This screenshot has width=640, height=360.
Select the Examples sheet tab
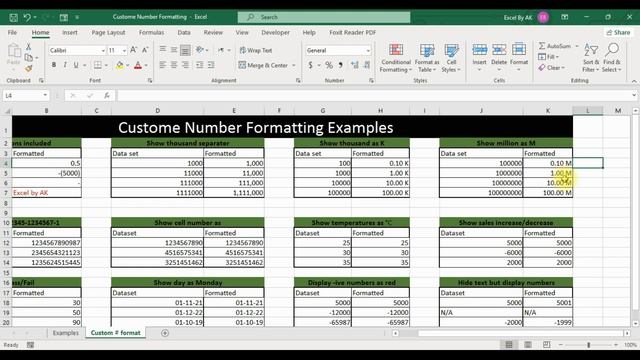[66, 333]
